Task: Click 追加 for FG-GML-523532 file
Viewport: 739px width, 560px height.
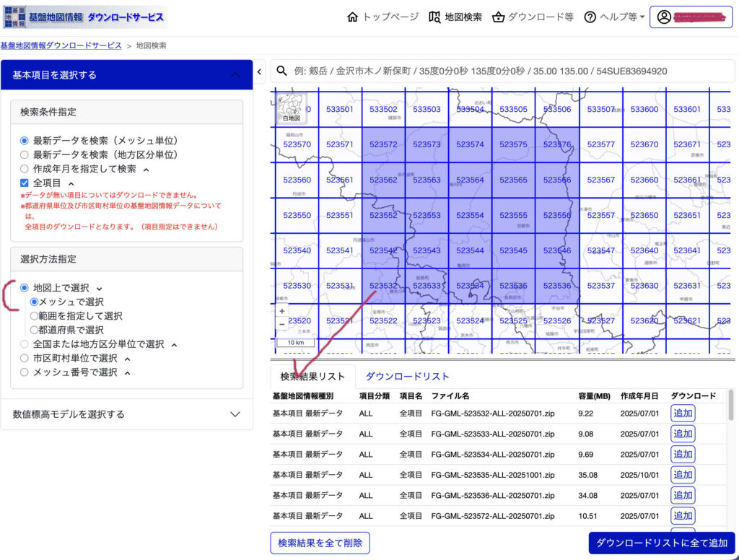Action: [x=683, y=414]
